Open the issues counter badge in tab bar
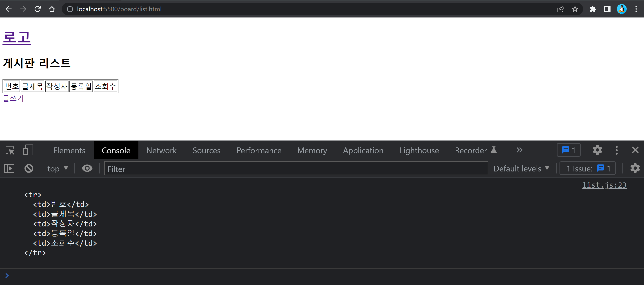Viewport: 644px width, 285px height. [x=568, y=150]
